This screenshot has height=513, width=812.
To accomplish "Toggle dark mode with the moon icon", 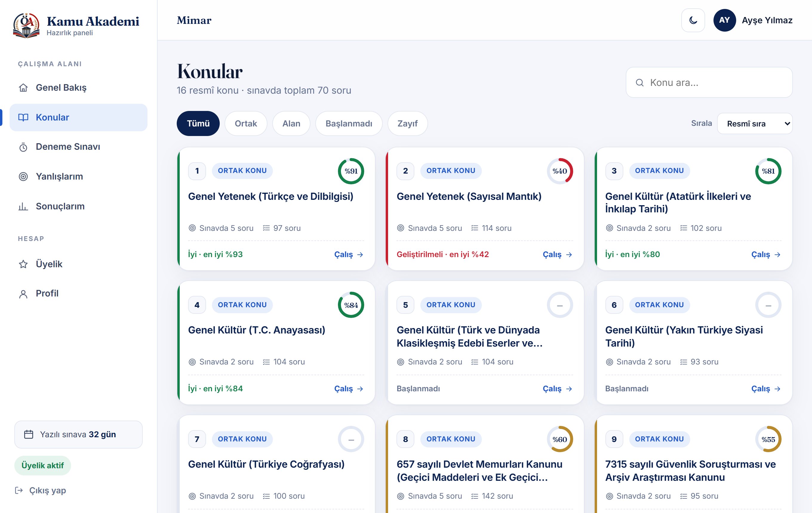I will 693,20.
